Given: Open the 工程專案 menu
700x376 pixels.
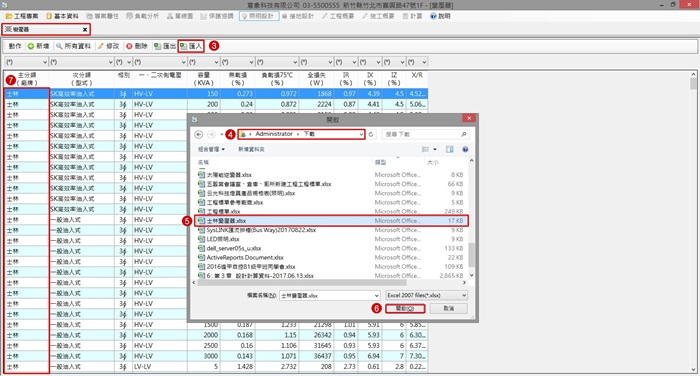Looking at the screenshot, I should click(x=22, y=16).
